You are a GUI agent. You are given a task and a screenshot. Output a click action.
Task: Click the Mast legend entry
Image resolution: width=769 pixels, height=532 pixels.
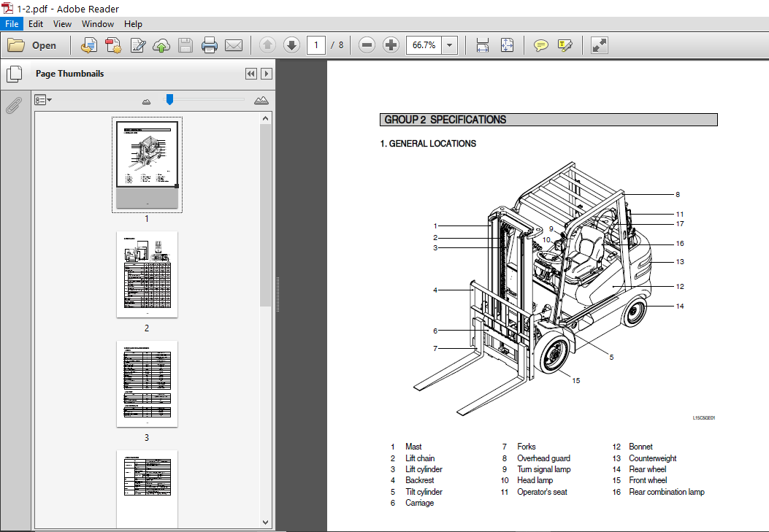point(413,447)
